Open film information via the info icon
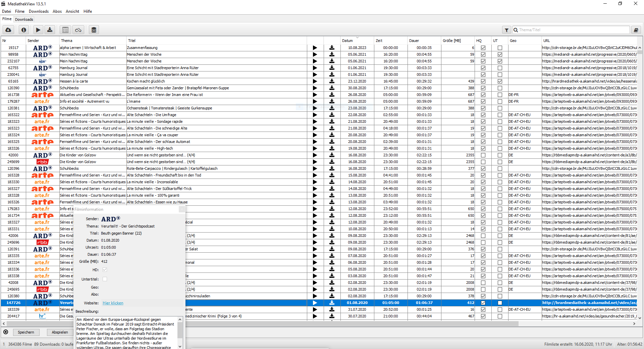Image resolution: width=644 pixels, height=349 pixels. 24,30
